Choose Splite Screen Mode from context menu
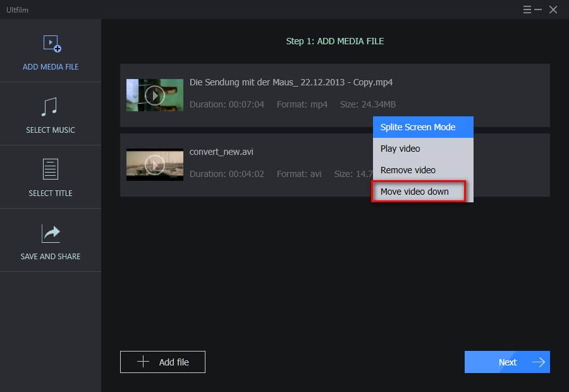 pyautogui.click(x=423, y=127)
